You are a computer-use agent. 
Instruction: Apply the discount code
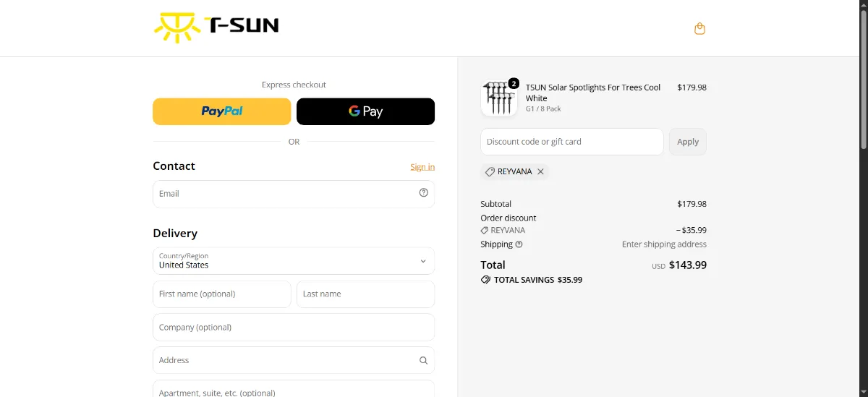[688, 142]
